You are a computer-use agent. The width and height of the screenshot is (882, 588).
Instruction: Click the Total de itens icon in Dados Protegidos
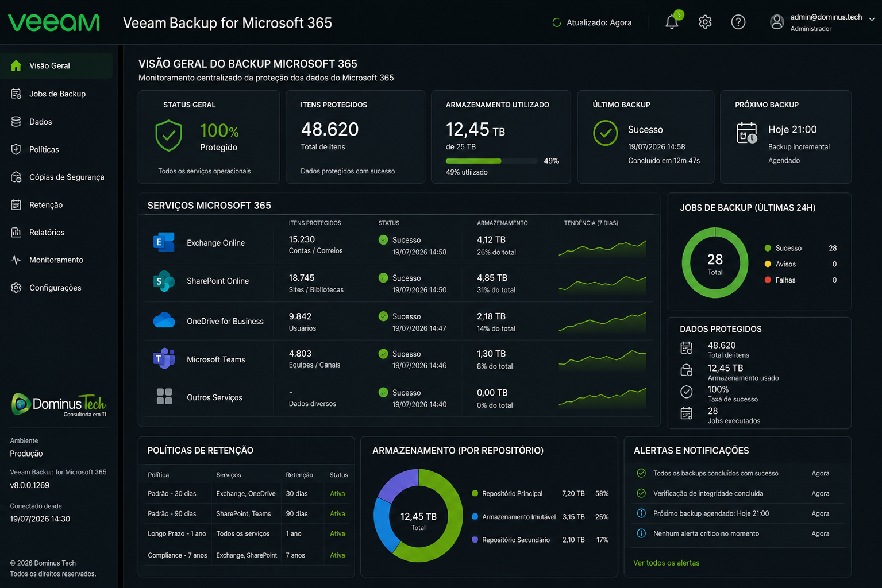(x=687, y=348)
